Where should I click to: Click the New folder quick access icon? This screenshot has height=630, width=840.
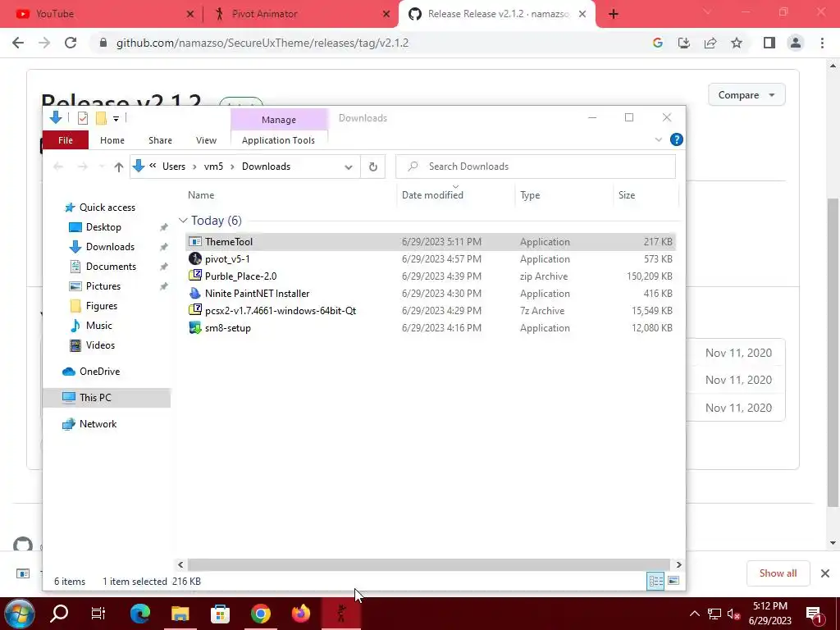[x=101, y=118]
